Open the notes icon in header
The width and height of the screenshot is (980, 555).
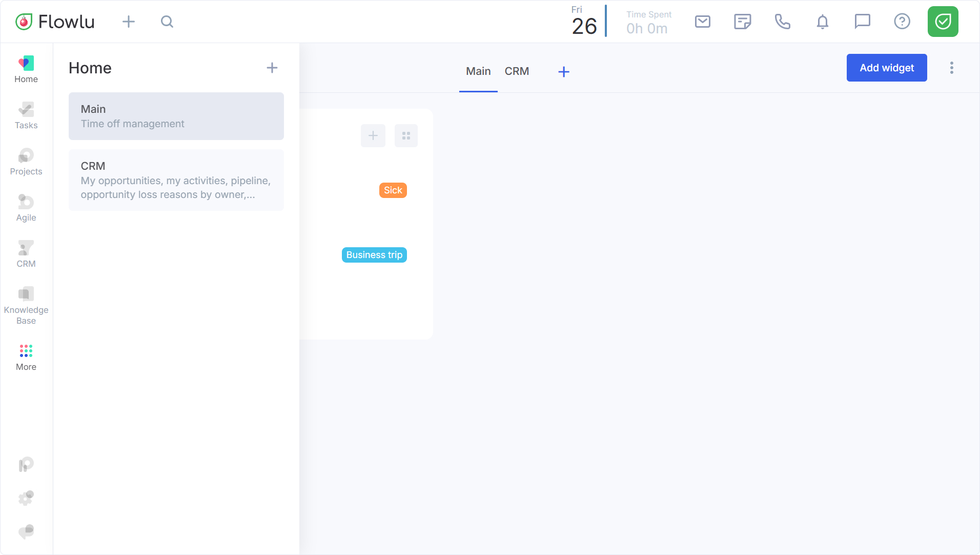742,22
